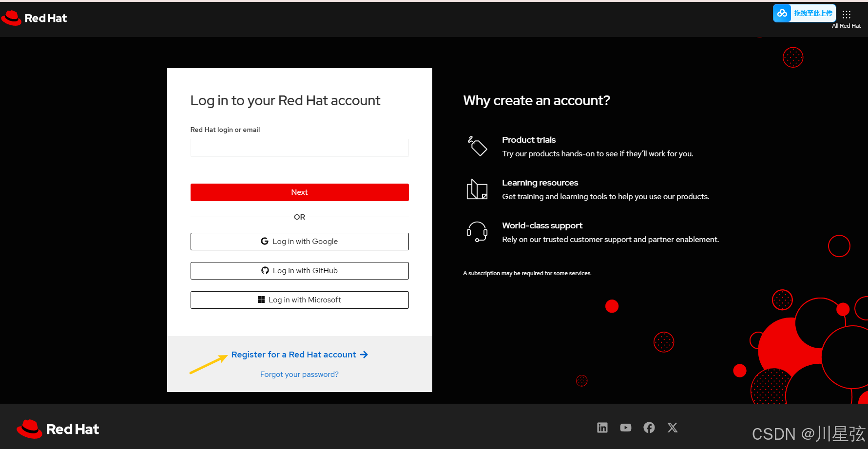Click the subscription may be required note

click(x=527, y=273)
